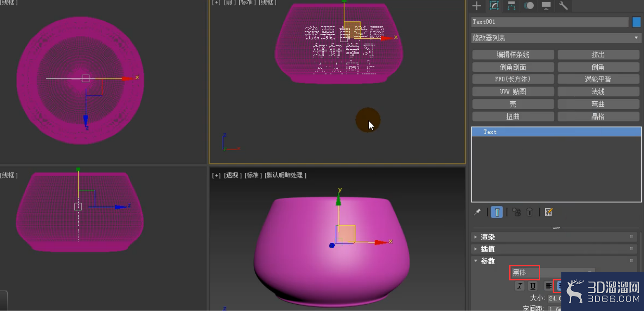The image size is (644, 311).
Task: Grab the 渲染 rollout drag handle
Action: click(x=632, y=237)
